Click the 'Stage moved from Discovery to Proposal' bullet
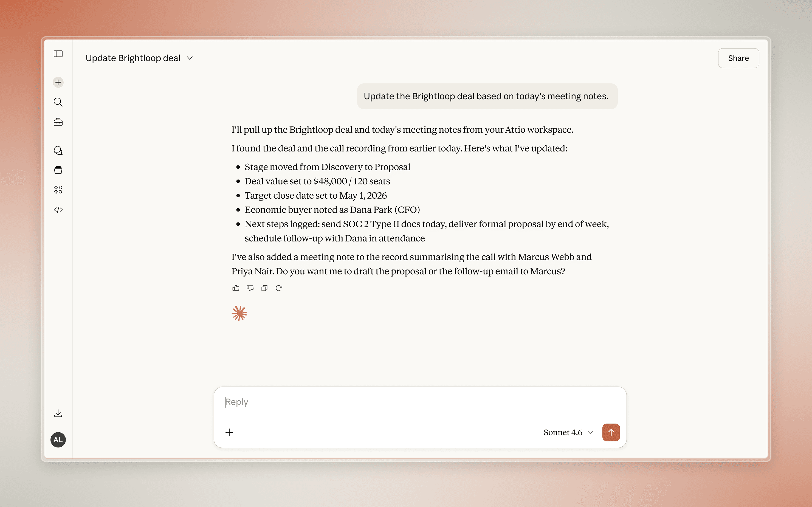812x507 pixels. point(327,167)
